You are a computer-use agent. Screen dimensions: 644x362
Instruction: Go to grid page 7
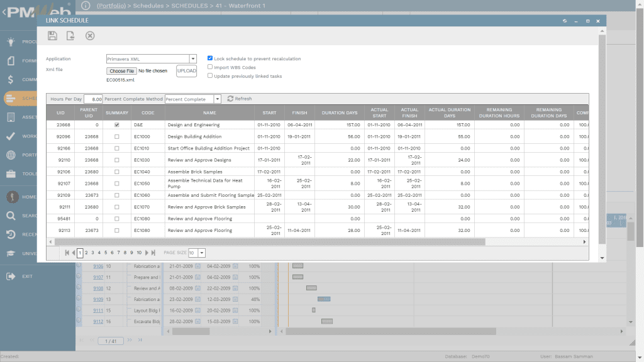pyautogui.click(x=119, y=253)
